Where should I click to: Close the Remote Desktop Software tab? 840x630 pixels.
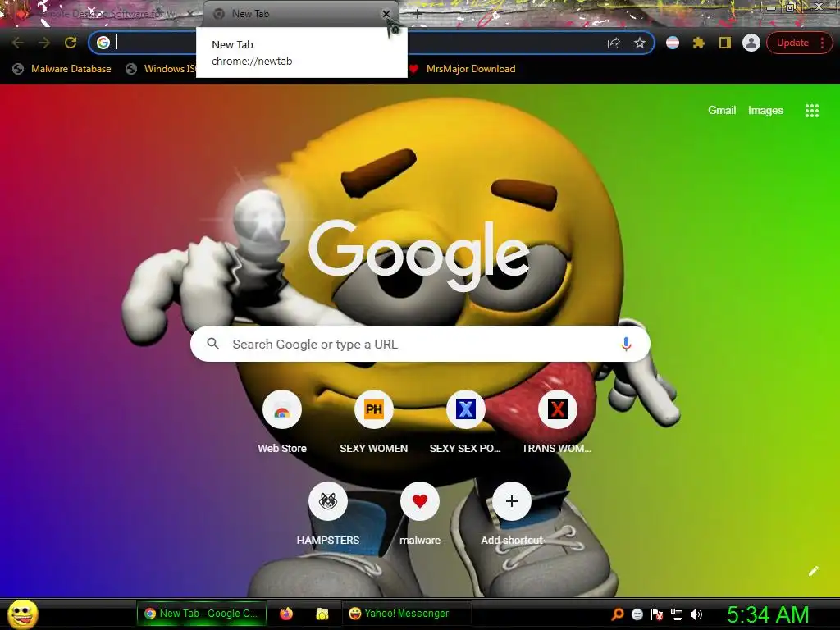point(190,14)
